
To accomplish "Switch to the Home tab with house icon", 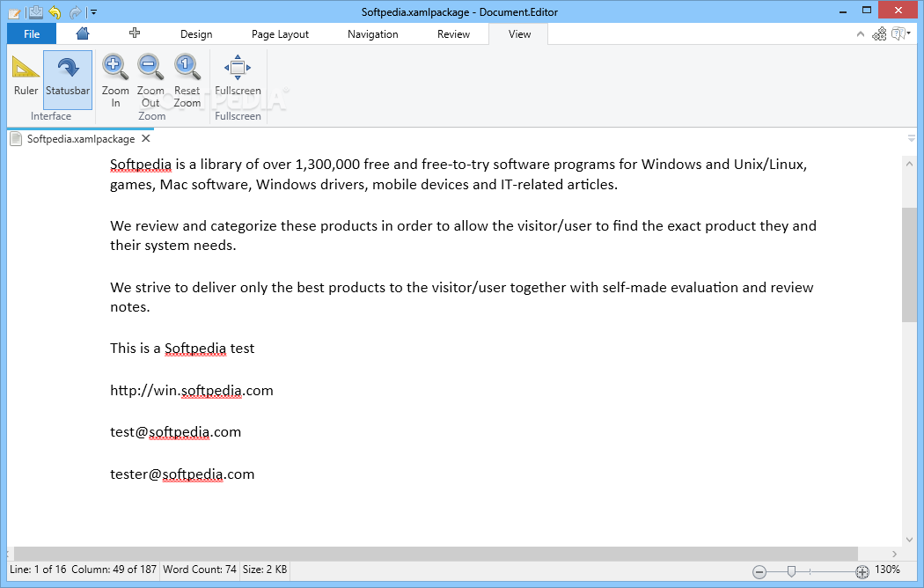I will (x=83, y=33).
